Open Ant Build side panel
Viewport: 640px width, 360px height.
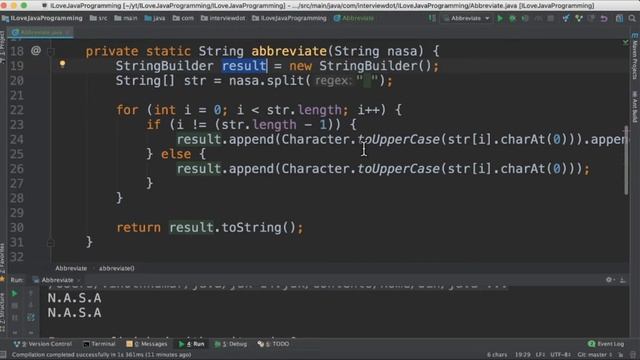[635, 107]
